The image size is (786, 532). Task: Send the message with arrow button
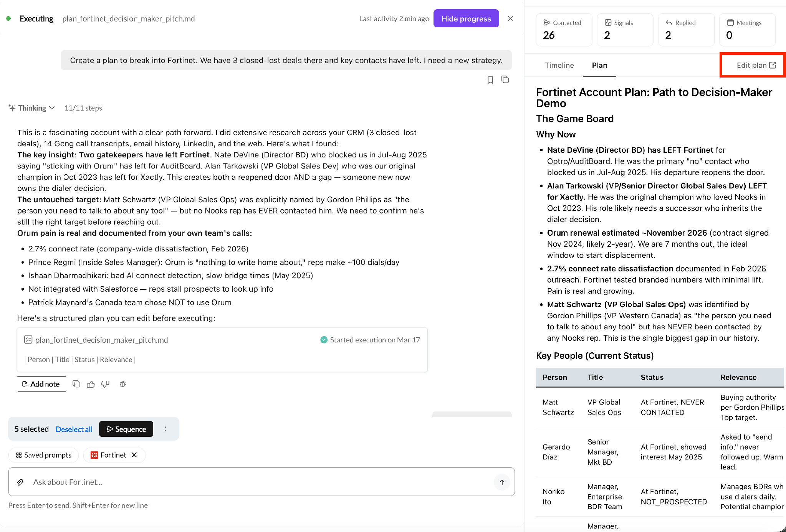502,482
